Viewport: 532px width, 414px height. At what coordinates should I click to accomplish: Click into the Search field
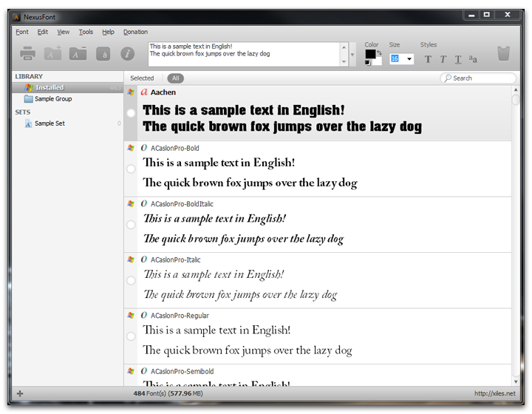478,78
